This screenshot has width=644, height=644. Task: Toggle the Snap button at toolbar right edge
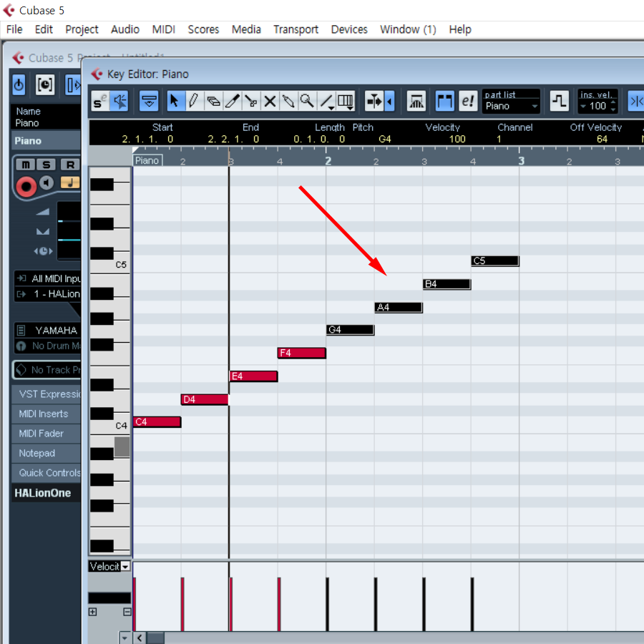pyautogui.click(x=636, y=101)
